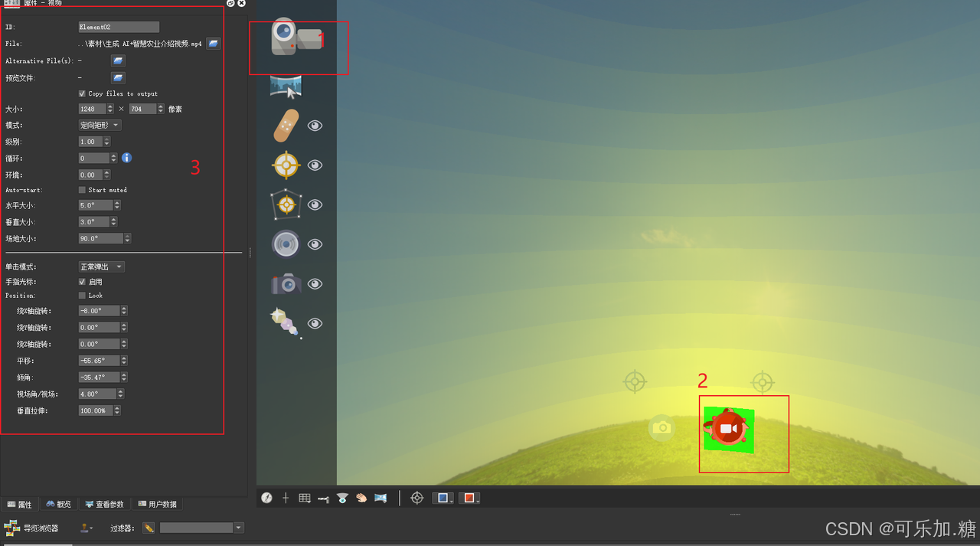This screenshot has width=980, height=546.
Task: Click the 平移 field -55.65°
Action: (x=99, y=360)
